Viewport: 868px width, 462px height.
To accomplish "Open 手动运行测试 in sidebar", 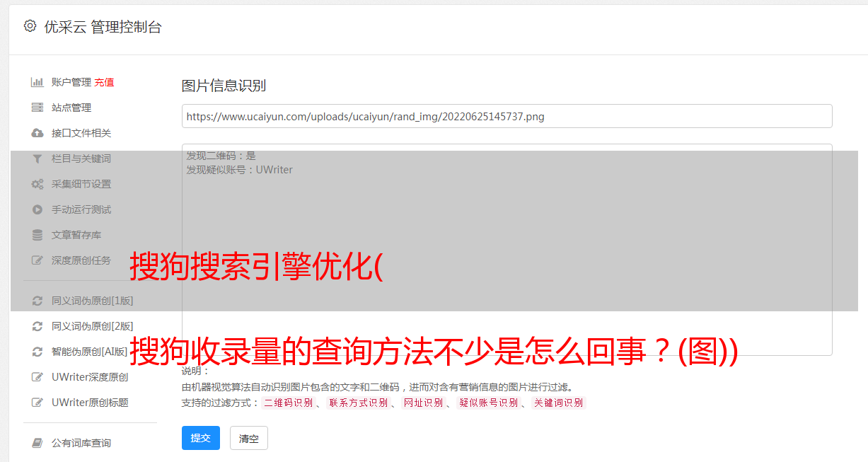I will [81, 209].
